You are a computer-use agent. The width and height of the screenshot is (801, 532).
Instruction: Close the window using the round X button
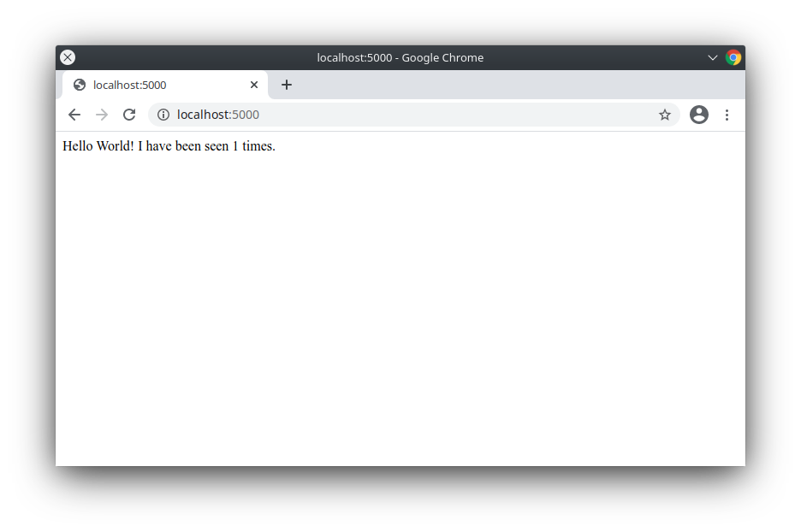[68, 57]
